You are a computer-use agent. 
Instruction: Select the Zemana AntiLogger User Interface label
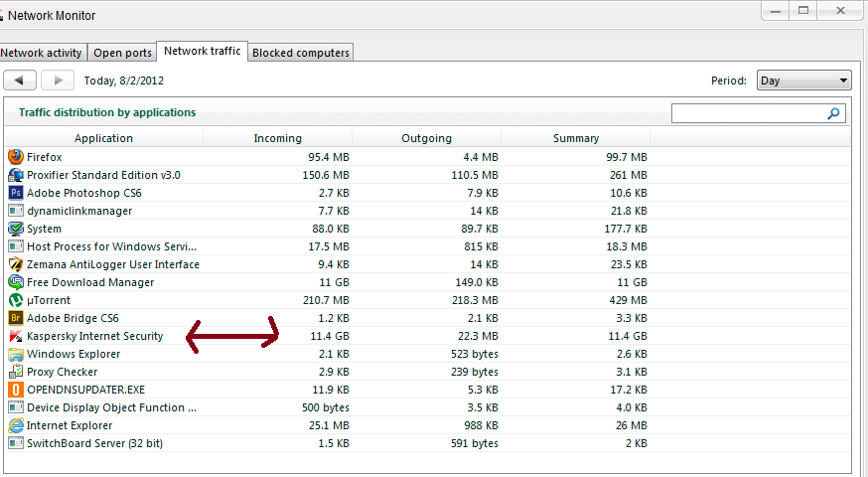(x=113, y=264)
